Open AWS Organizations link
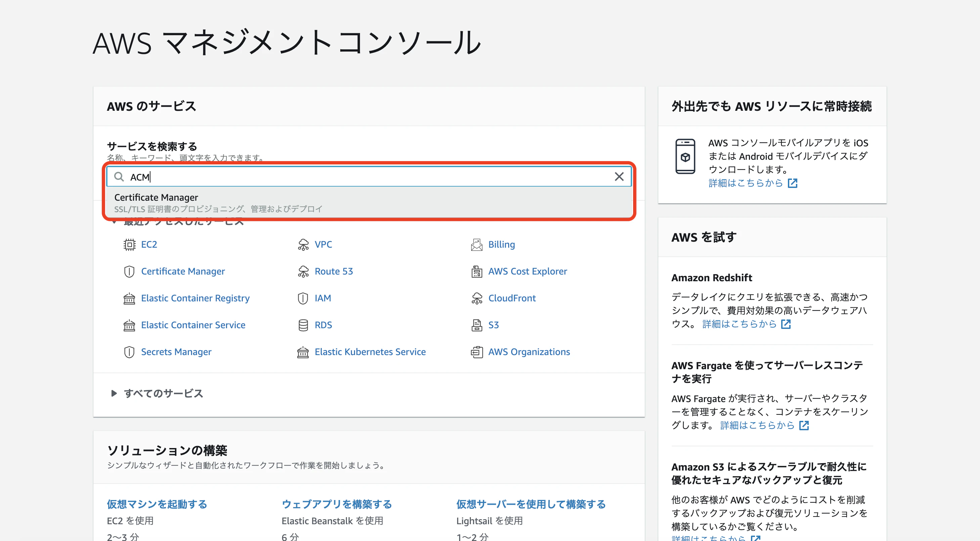The width and height of the screenshot is (980, 541). click(x=529, y=352)
